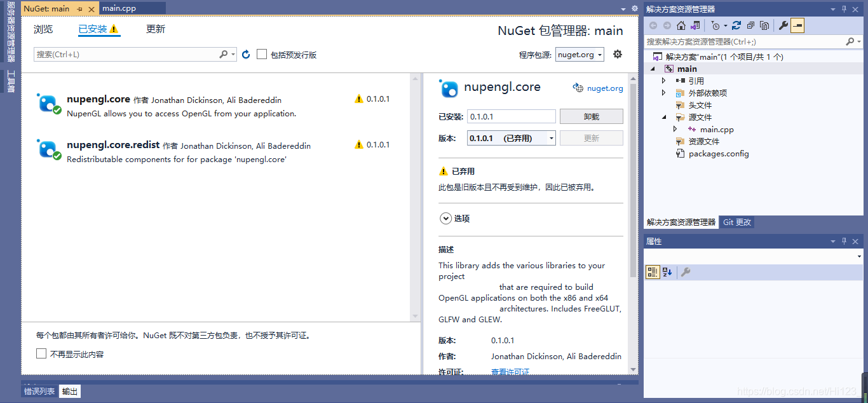Image resolution: width=868 pixels, height=403 pixels.
Task: Open the NuGet search box dropdown arrow
Action: click(233, 55)
